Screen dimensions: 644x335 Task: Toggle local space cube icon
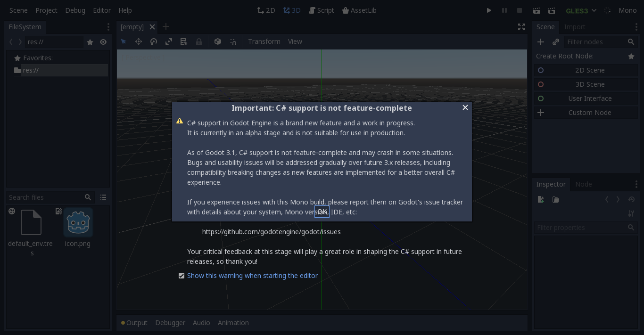[218, 41]
